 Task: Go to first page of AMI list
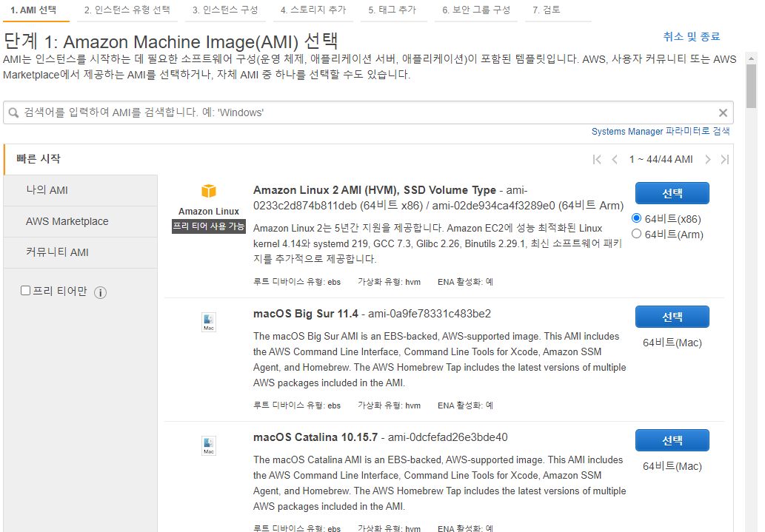(596, 160)
